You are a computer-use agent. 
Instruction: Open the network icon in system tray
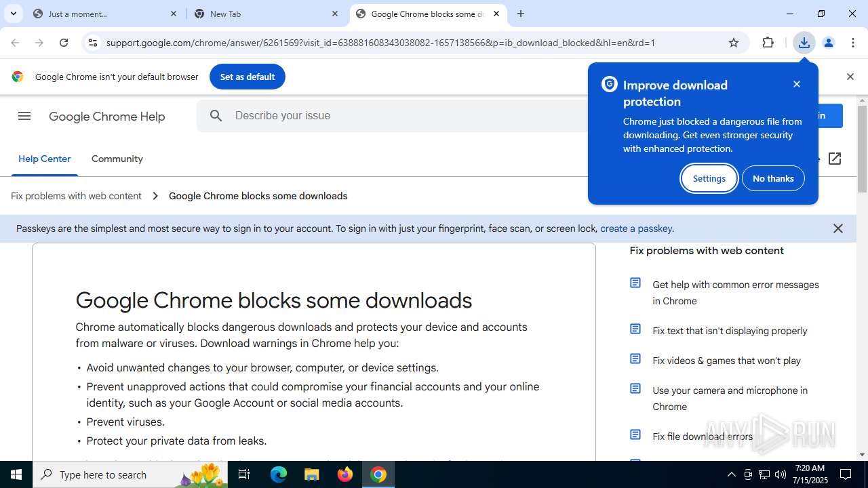764,474
